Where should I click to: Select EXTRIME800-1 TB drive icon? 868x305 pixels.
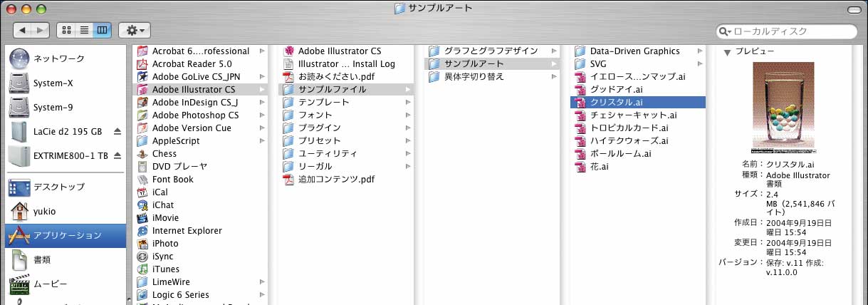pos(19,155)
